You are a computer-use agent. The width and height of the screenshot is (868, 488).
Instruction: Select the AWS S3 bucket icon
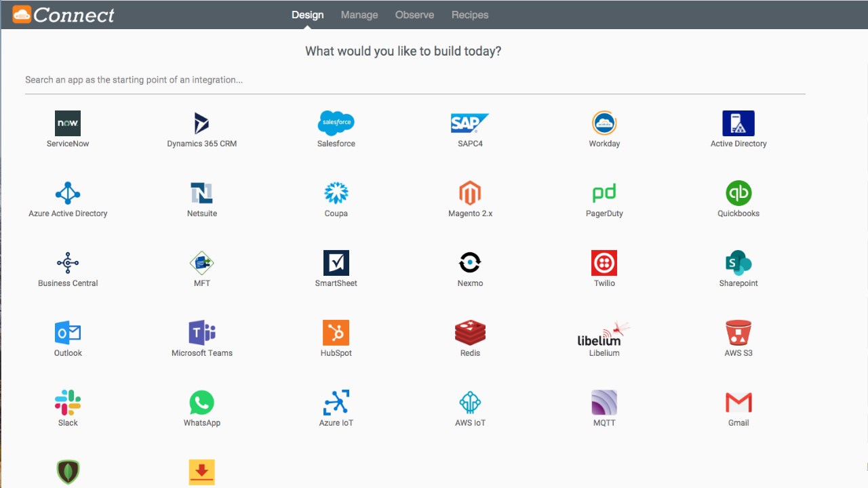[x=738, y=333]
